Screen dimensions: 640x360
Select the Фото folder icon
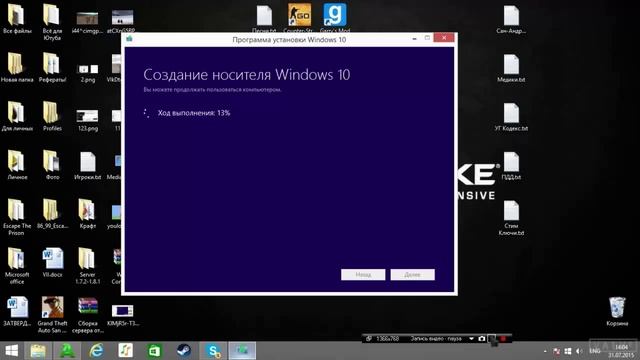click(x=52, y=165)
